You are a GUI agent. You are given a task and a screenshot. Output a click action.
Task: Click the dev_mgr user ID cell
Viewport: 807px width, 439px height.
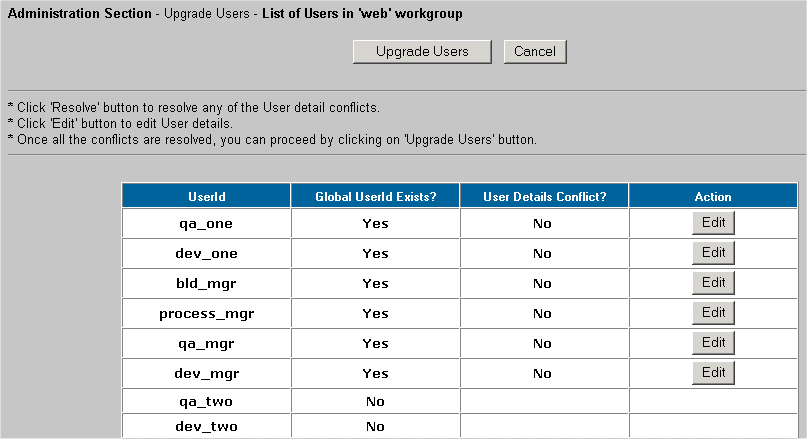tap(206, 374)
